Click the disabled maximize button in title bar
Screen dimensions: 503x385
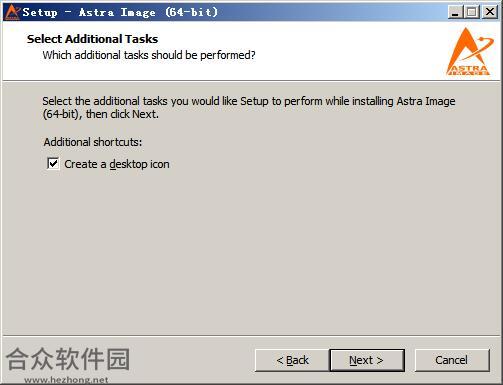point(472,12)
